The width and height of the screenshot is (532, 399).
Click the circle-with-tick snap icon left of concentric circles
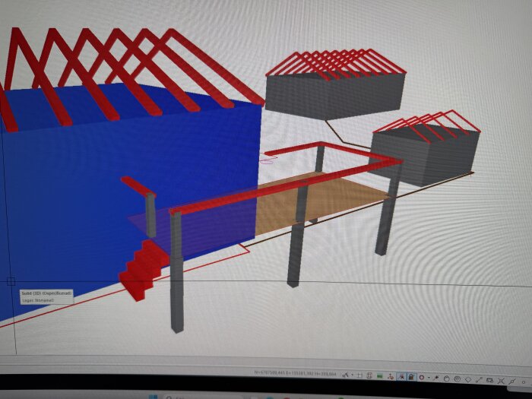point(447,378)
